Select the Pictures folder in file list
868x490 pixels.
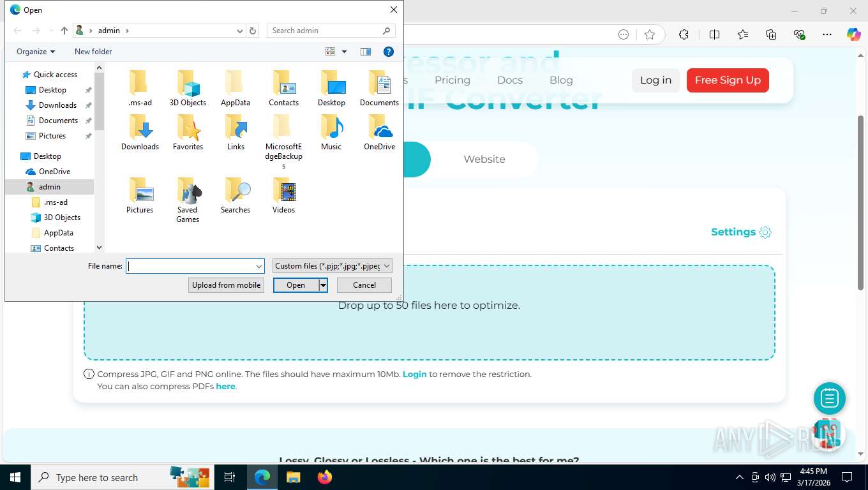140,195
